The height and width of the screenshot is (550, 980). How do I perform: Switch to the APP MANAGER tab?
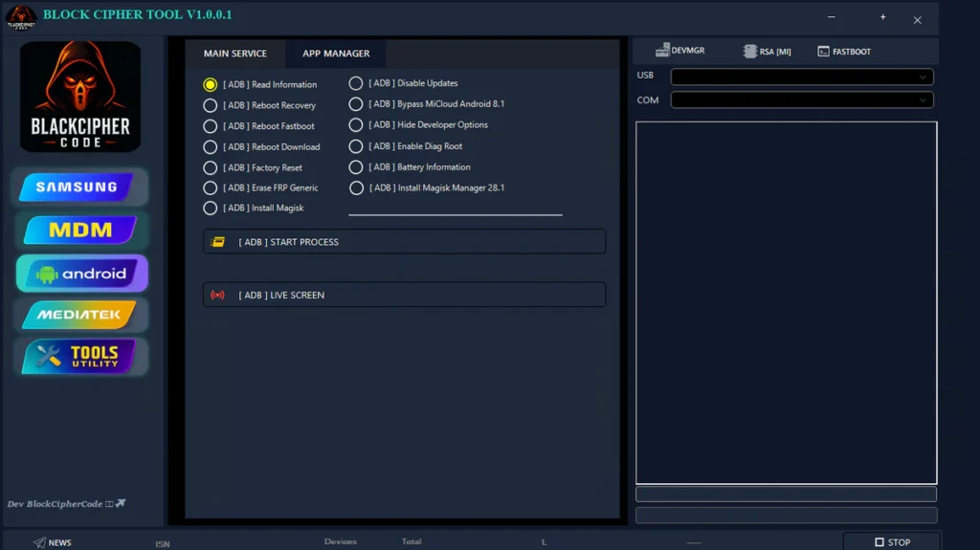click(x=336, y=54)
